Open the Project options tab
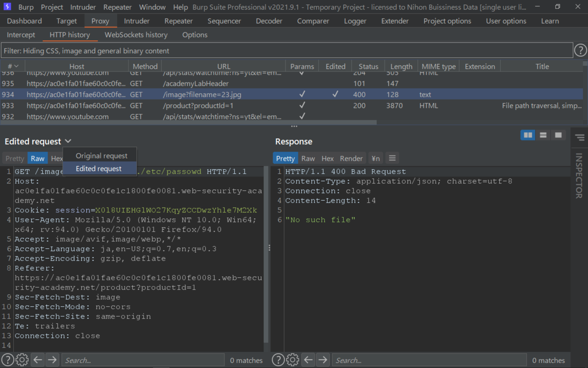 pyautogui.click(x=447, y=21)
